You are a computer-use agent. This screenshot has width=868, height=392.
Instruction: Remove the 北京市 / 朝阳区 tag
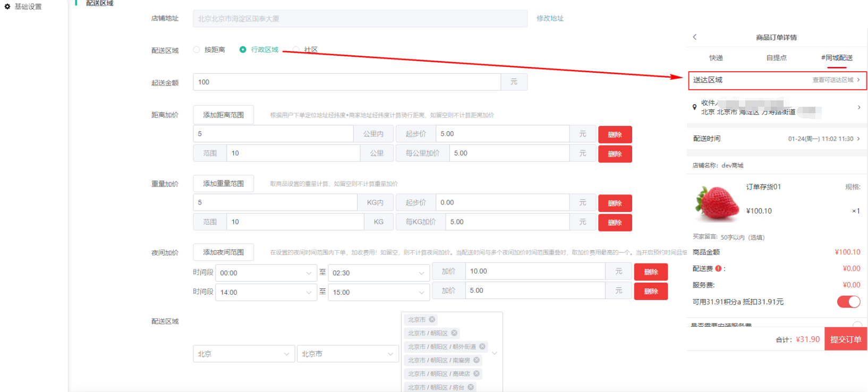pos(454,333)
